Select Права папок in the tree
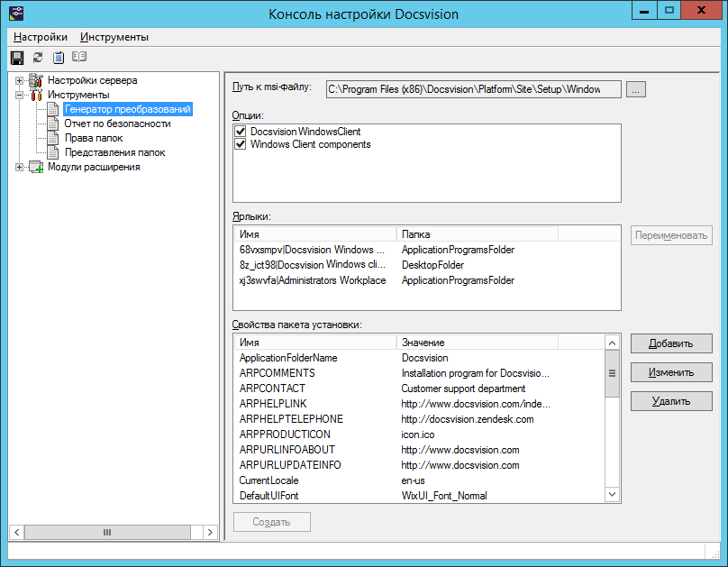Image resolution: width=728 pixels, height=567 pixels. (x=94, y=138)
